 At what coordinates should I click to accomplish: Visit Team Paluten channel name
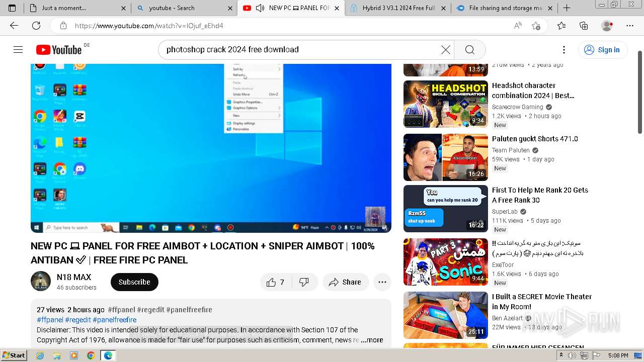pos(511,150)
